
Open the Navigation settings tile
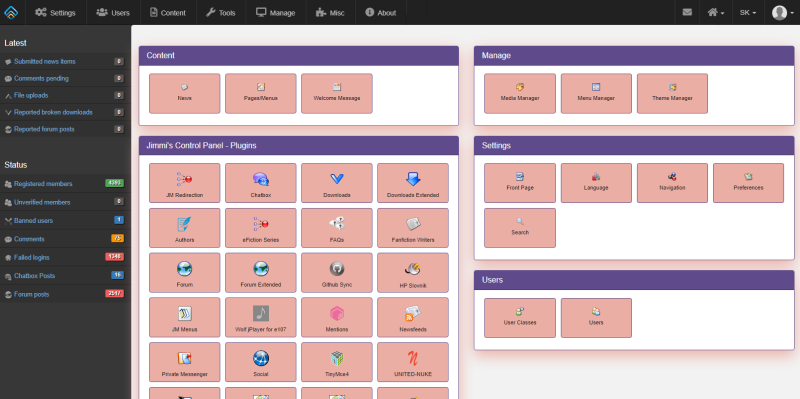(672, 183)
